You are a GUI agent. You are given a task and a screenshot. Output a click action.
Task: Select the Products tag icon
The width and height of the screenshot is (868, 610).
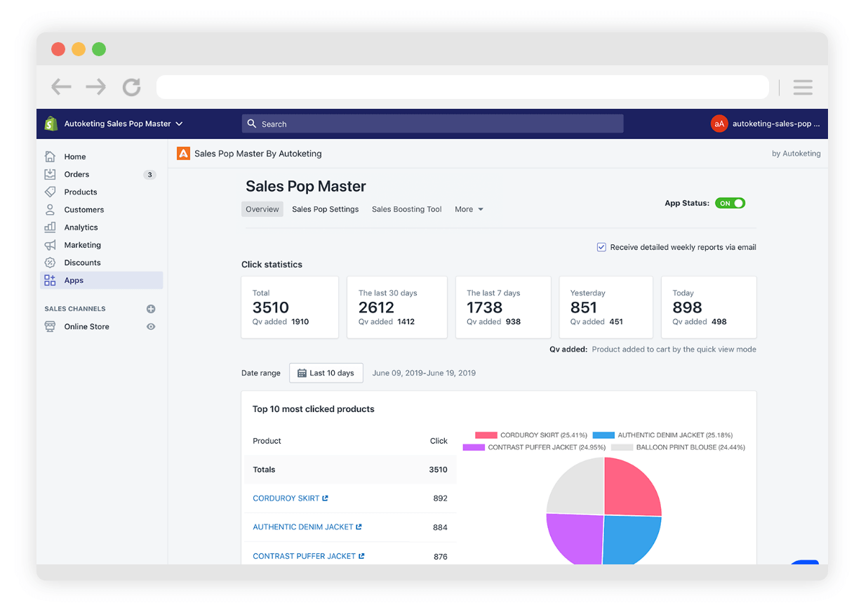(50, 192)
